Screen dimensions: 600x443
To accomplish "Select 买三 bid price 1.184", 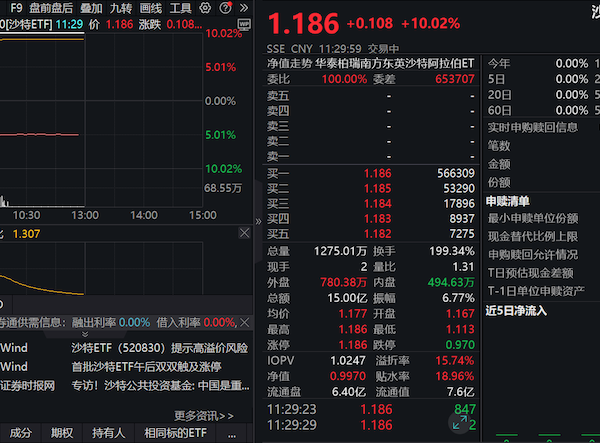I will [x=377, y=204].
